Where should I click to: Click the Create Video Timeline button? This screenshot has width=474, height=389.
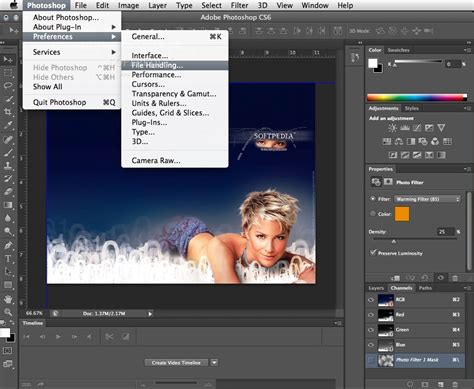[x=176, y=363]
